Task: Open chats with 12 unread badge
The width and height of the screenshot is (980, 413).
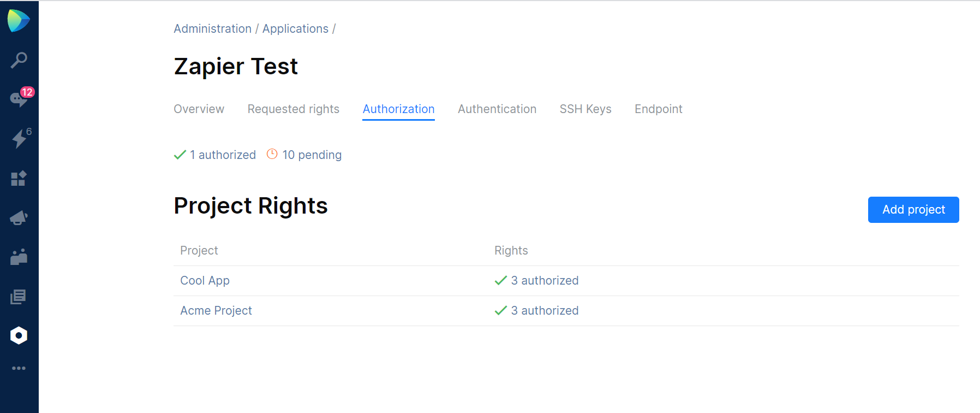Action: (x=19, y=99)
